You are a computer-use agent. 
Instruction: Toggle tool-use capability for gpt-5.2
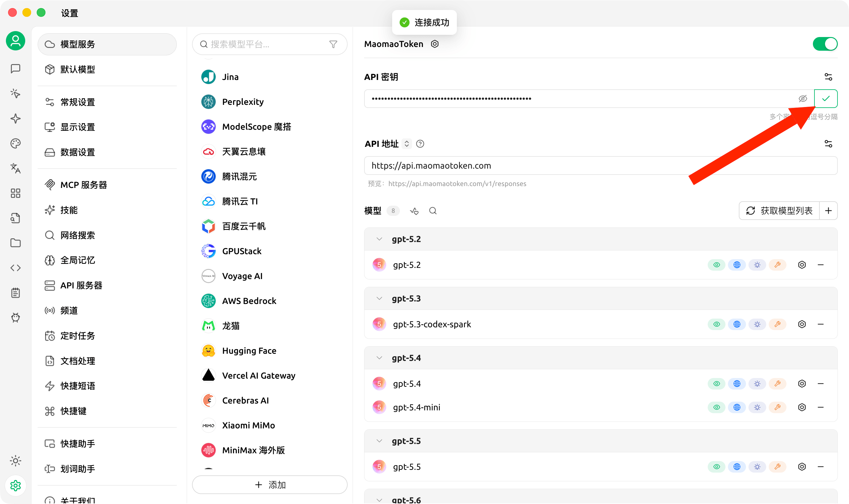(778, 265)
